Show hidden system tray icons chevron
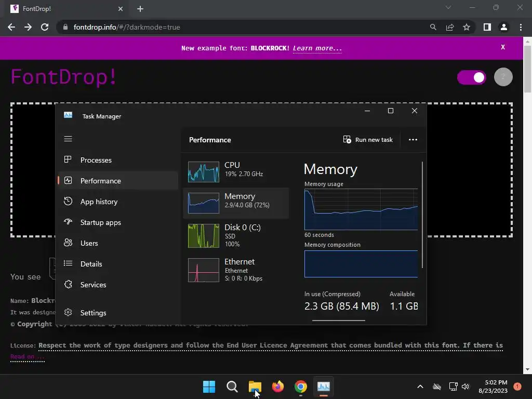 (x=420, y=387)
